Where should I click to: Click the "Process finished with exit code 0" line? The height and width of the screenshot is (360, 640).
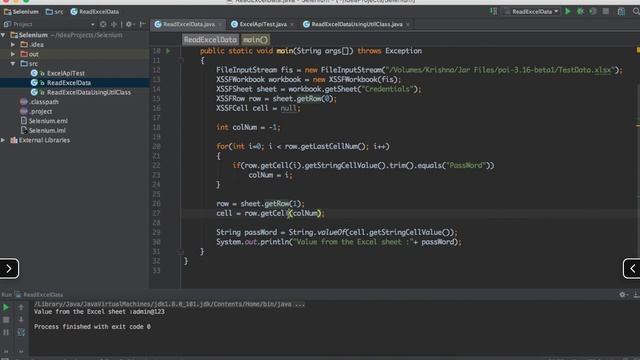92,327
